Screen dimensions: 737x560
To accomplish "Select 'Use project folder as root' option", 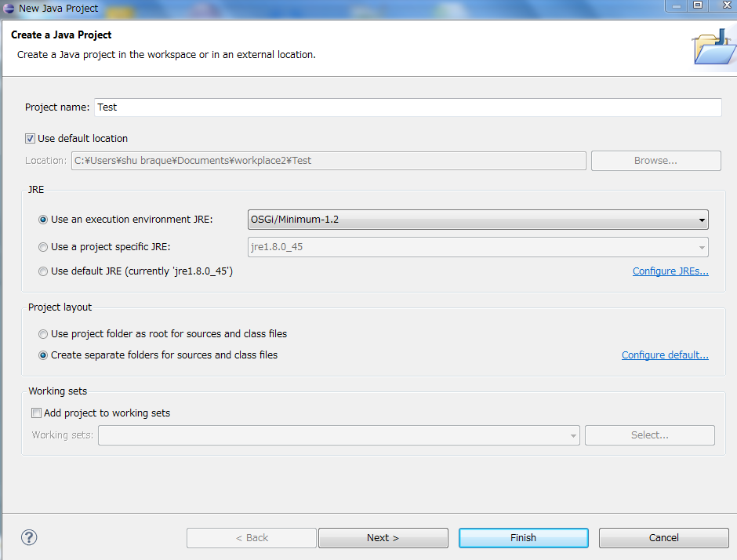I will pos(43,333).
